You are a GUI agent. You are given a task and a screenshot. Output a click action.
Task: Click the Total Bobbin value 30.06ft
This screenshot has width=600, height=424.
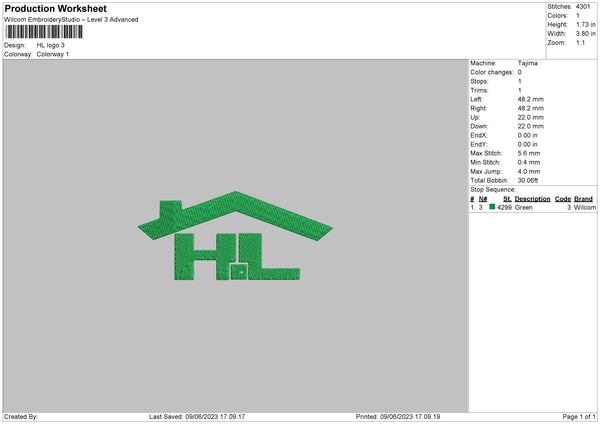tap(528, 181)
